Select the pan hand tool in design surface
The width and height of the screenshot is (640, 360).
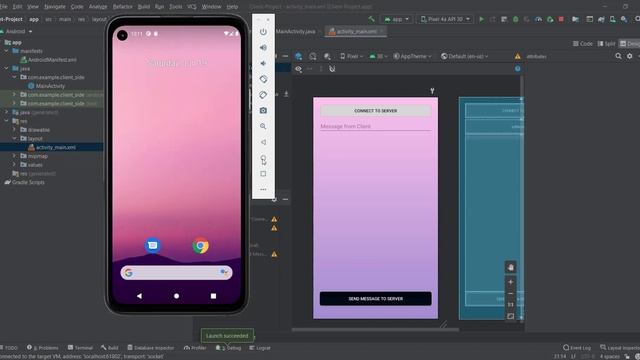pos(511,267)
